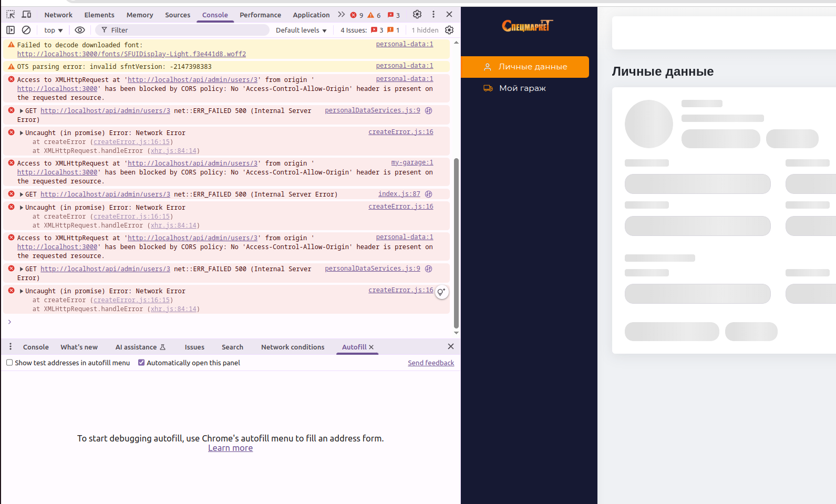Toggle the device toolbar icon
836x504 pixels.
point(27,15)
